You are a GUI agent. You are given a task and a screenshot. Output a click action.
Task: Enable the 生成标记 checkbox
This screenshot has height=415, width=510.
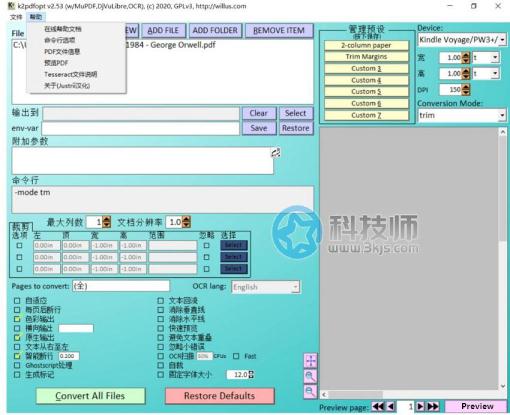[17, 375]
